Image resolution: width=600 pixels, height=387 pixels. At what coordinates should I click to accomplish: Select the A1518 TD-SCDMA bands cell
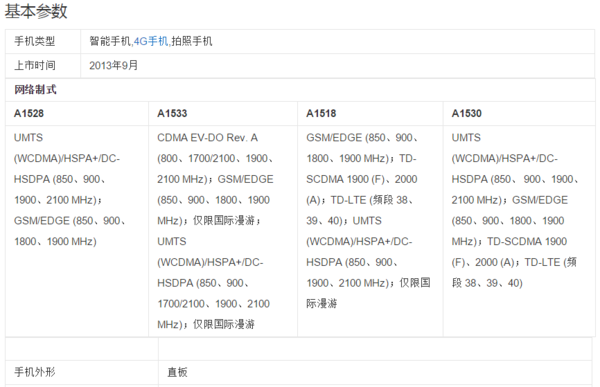point(370,231)
